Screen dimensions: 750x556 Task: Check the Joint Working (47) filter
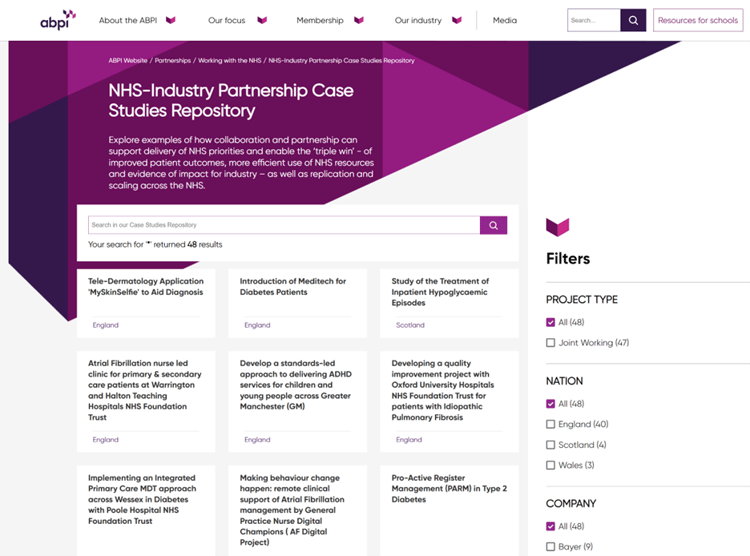tap(551, 343)
